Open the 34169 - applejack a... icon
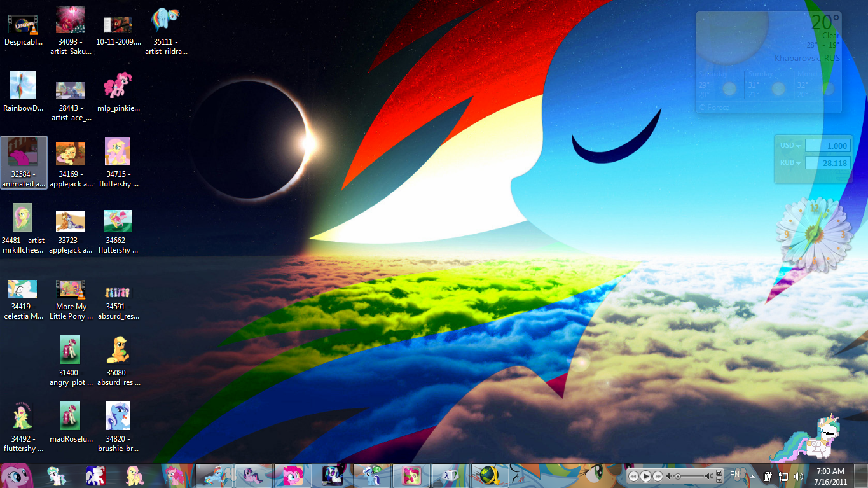This screenshot has height=488, width=868. click(71, 163)
